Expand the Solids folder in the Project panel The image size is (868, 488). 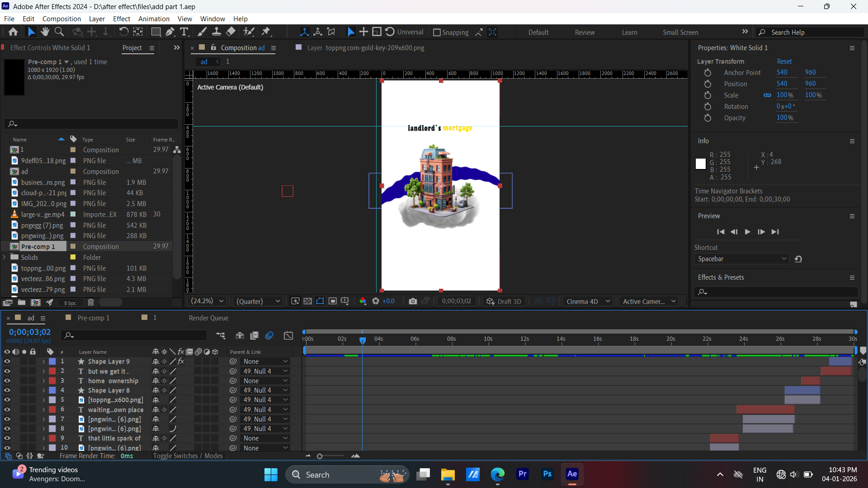(5, 257)
